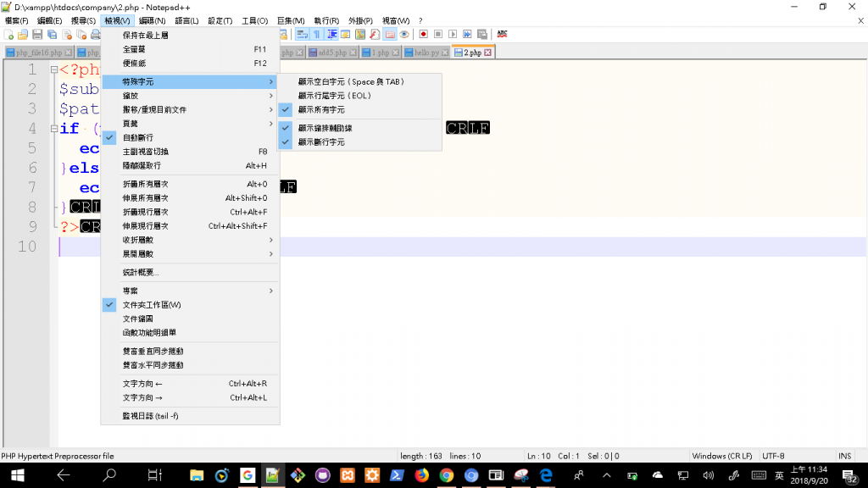Screen dimensions: 868x488
Task: Click the Playback macro icon
Action: pyautogui.click(x=453, y=34)
